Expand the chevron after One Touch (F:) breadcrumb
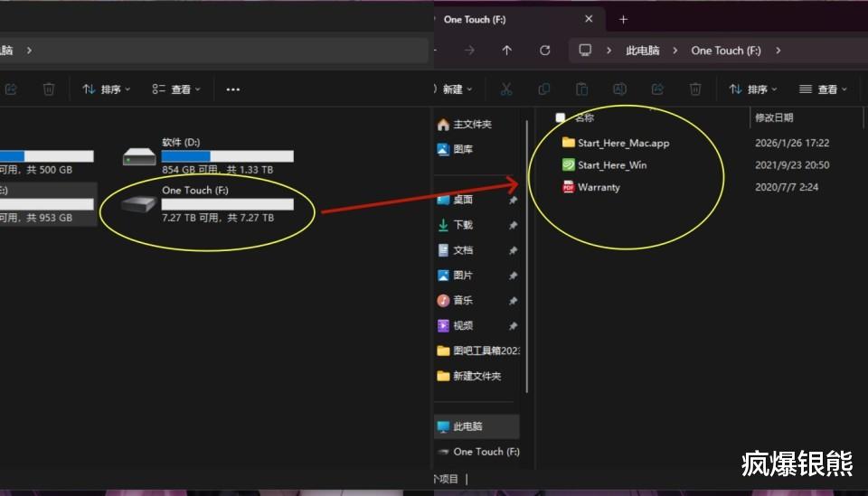Image resolution: width=868 pixels, height=496 pixels. click(x=778, y=51)
